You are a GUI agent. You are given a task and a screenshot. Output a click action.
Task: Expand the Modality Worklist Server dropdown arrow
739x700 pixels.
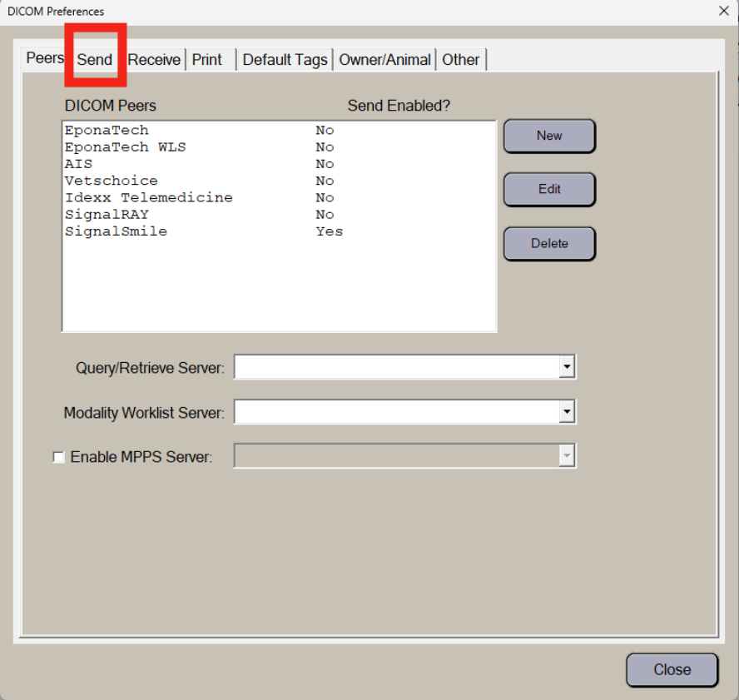tap(567, 412)
